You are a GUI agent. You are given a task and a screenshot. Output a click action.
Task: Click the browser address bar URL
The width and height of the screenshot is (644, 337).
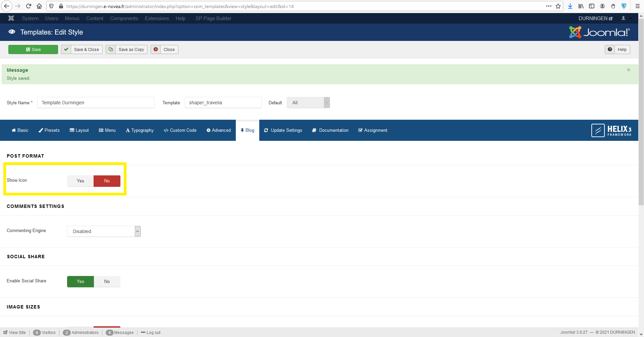click(180, 6)
